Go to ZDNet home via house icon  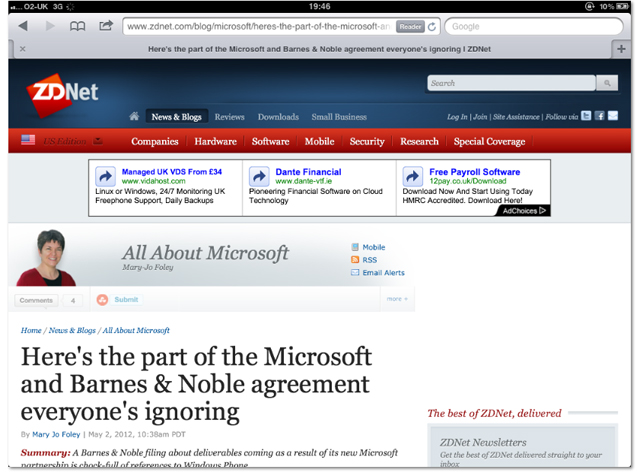pyautogui.click(x=134, y=116)
